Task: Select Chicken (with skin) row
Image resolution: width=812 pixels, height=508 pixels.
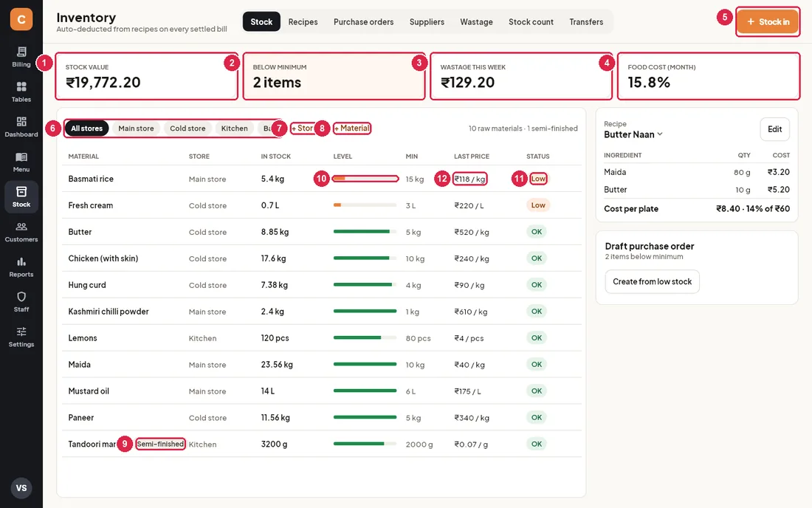Action: [322, 258]
